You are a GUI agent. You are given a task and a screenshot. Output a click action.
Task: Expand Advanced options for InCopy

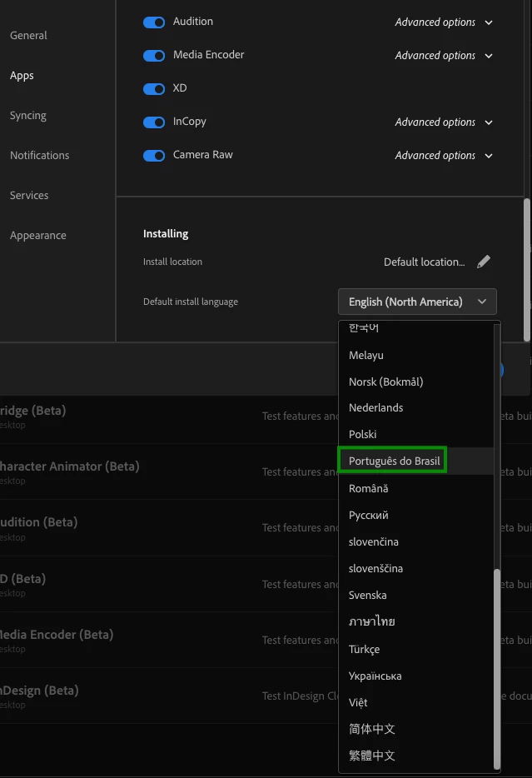tap(444, 122)
